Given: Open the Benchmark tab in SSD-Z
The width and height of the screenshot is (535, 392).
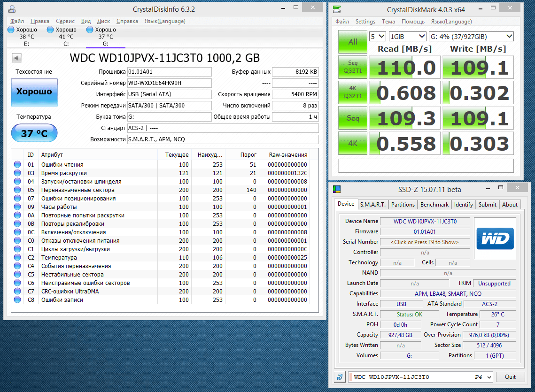Looking at the screenshot, I should [434, 204].
